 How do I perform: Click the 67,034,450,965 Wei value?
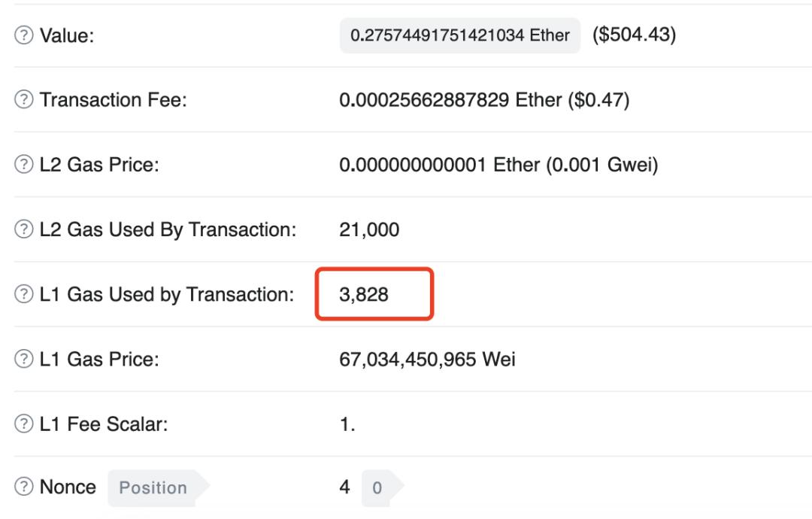tap(427, 360)
